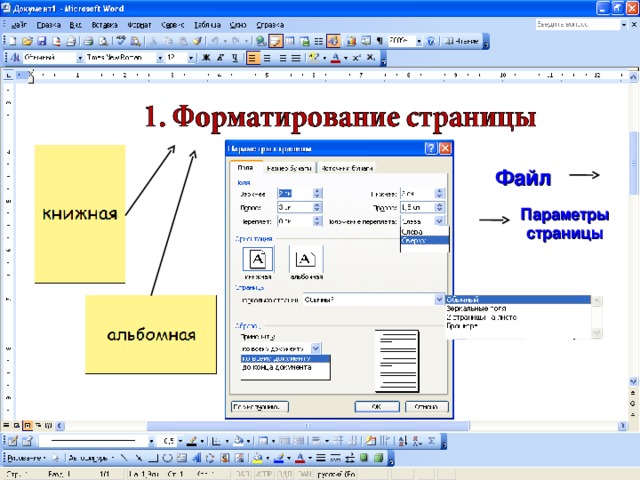The image size is (640, 480).
Task: Select the книжная portrait orientation icon
Action: [x=256, y=259]
